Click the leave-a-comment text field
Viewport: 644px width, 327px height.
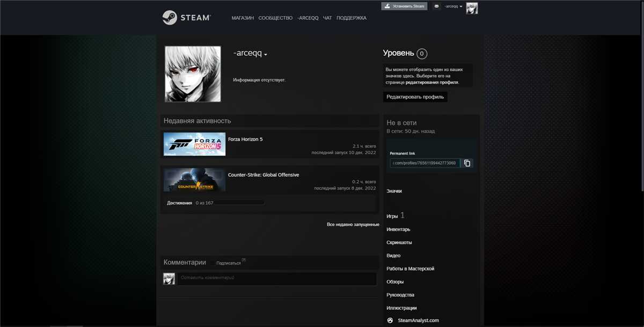277,278
